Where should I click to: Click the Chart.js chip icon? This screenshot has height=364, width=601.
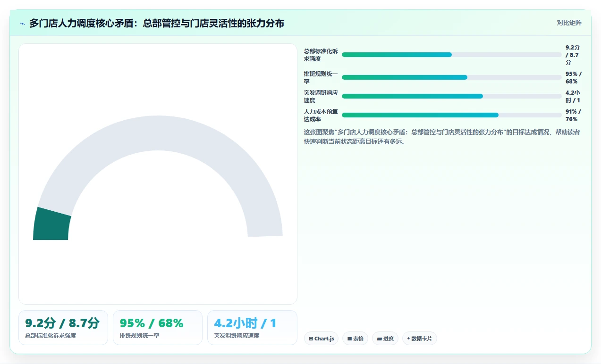311,339
